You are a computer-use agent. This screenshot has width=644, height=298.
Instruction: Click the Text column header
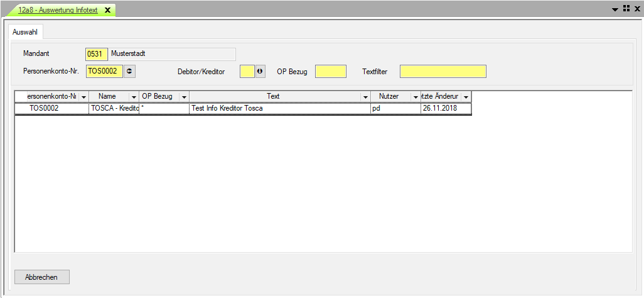tap(273, 96)
